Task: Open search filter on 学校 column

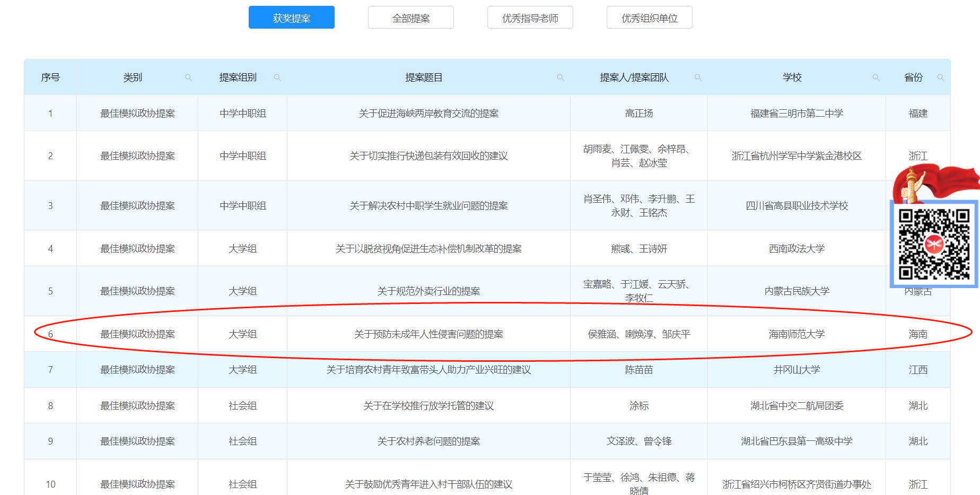Action: tap(876, 77)
